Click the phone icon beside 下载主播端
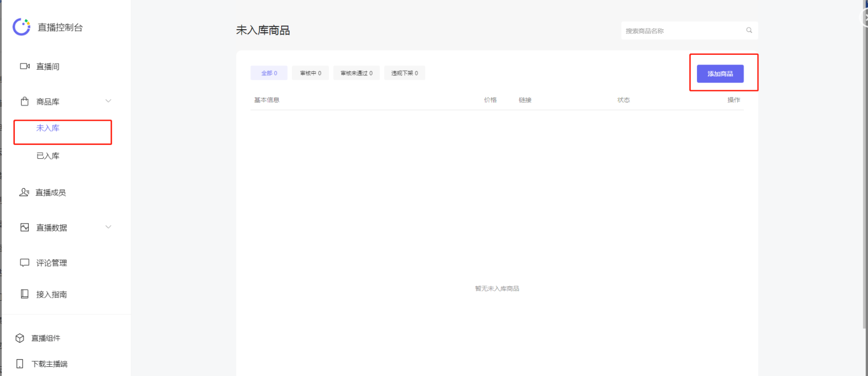Screen dimensions: 868x376 (20, 364)
